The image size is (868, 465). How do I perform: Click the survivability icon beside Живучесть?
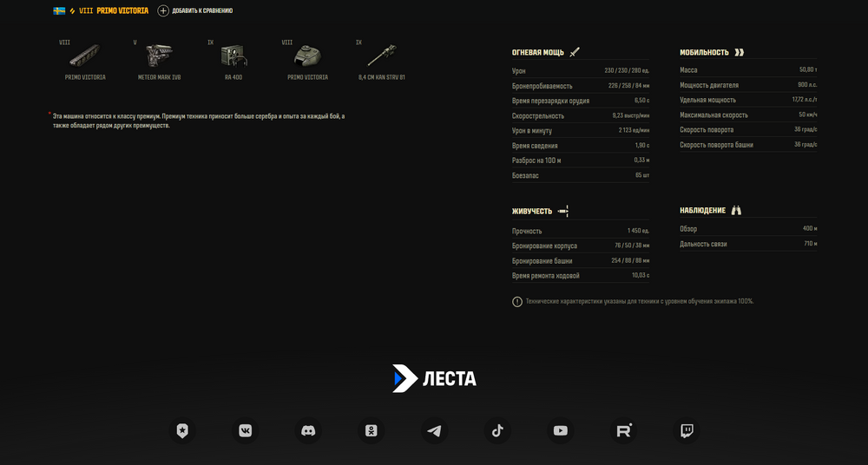tap(563, 211)
